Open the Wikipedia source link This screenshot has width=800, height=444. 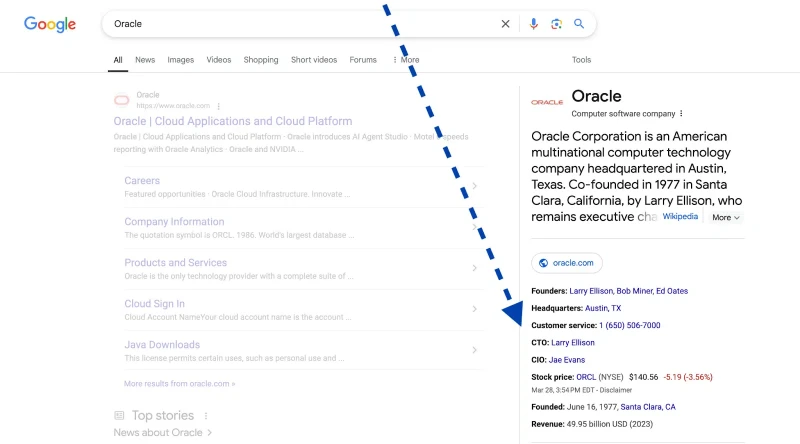coord(680,216)
